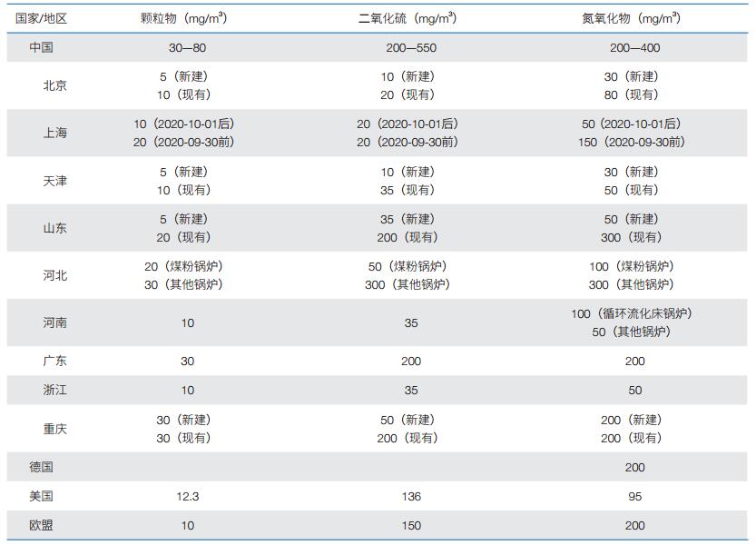Click the 国家/地区 column header

coord(42,17)
